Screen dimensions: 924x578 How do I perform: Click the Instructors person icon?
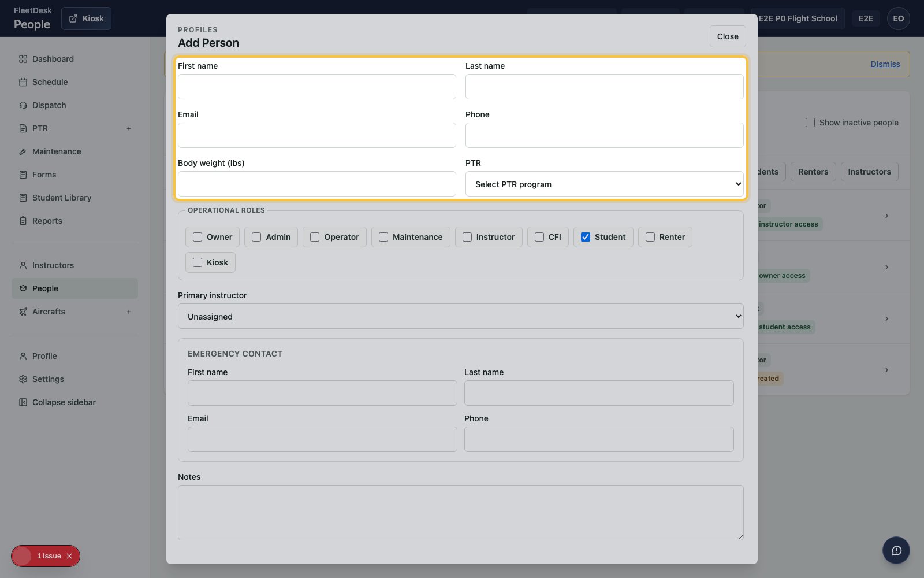[x=23, y=265]
